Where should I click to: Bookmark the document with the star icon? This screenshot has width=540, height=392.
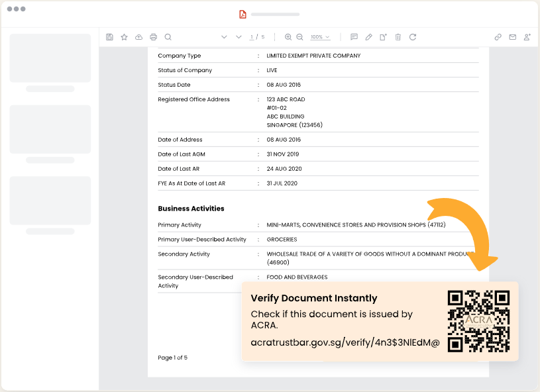tap(124, 37)
